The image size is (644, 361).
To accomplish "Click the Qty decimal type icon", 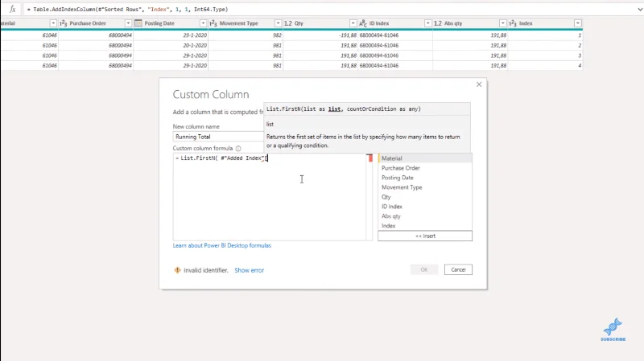I will coord(288,23).
